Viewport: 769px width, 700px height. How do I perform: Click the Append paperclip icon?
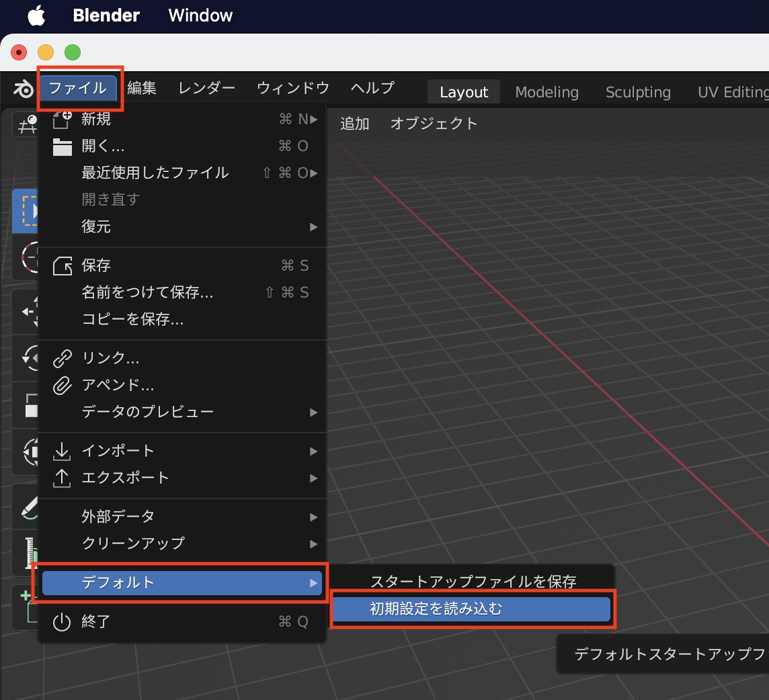point(62,386)
